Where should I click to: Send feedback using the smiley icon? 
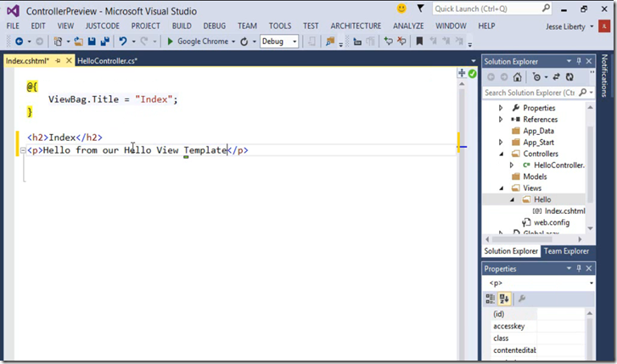[x=401, y=8]
